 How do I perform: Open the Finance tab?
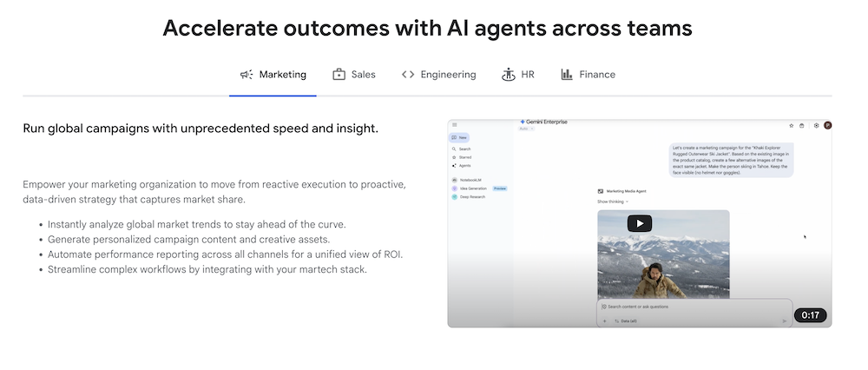point(588,75)
